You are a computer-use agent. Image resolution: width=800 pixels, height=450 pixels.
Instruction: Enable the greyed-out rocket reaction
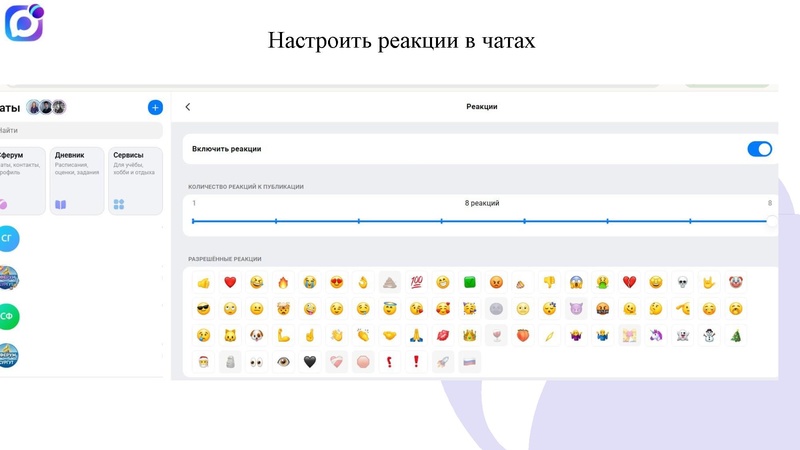[x=443, y=362]
